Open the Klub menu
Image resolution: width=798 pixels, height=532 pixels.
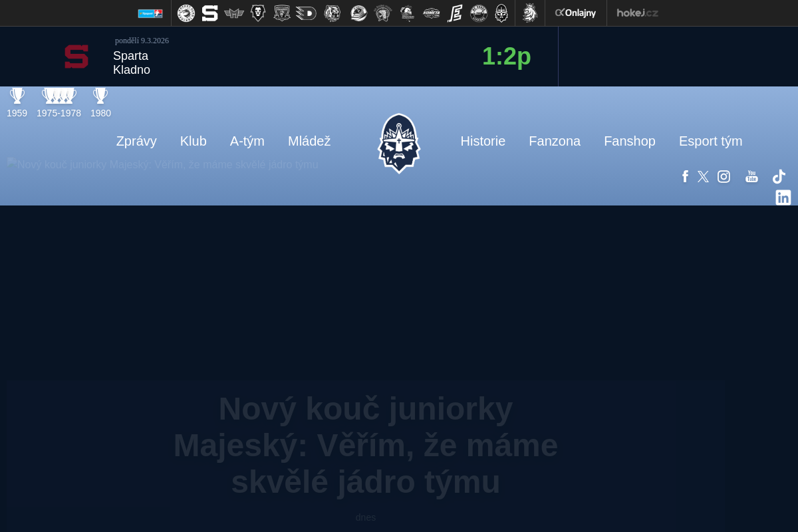tap(194, 141)
